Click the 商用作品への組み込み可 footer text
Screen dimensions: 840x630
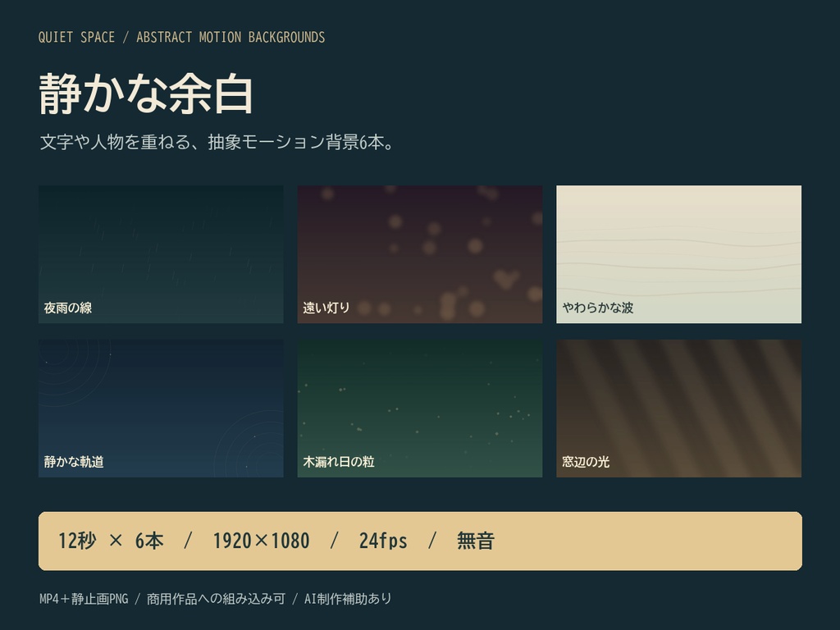pyautogui.click(x=216, y=598)
